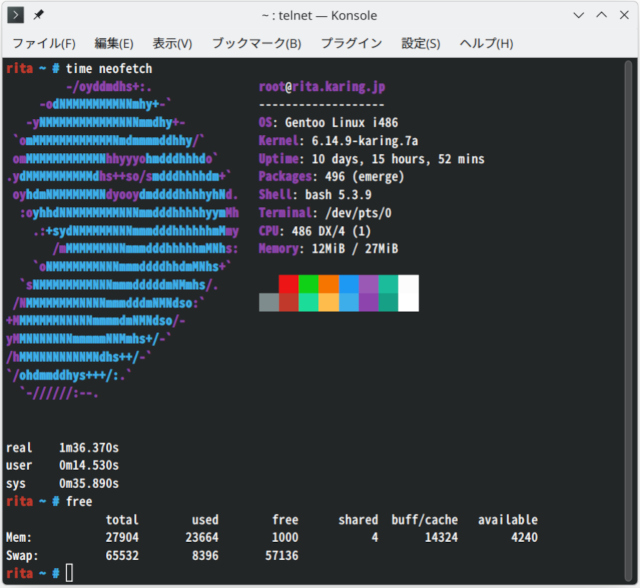Click 'root@rita.karing.jp' host text

322,87
